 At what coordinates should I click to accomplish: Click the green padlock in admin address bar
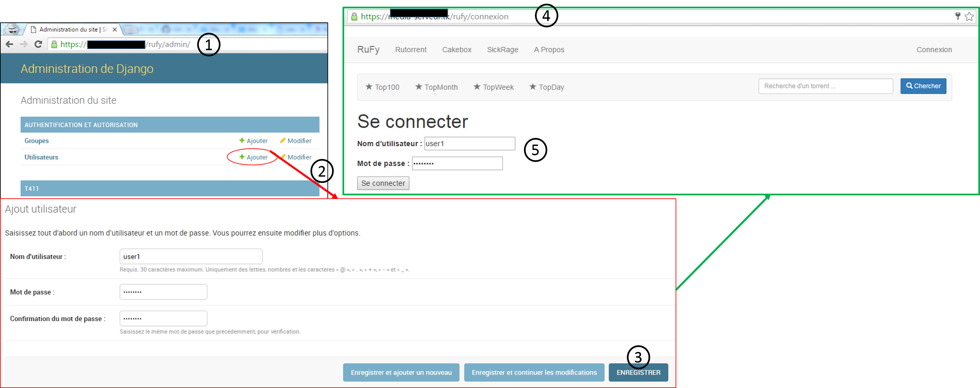pyautogui.click(x=54, y=44)
